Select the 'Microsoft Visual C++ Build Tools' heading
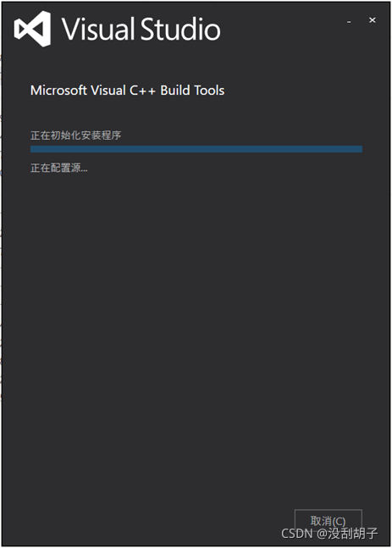Screen dimensions: 392x548 tap(128, 90)
